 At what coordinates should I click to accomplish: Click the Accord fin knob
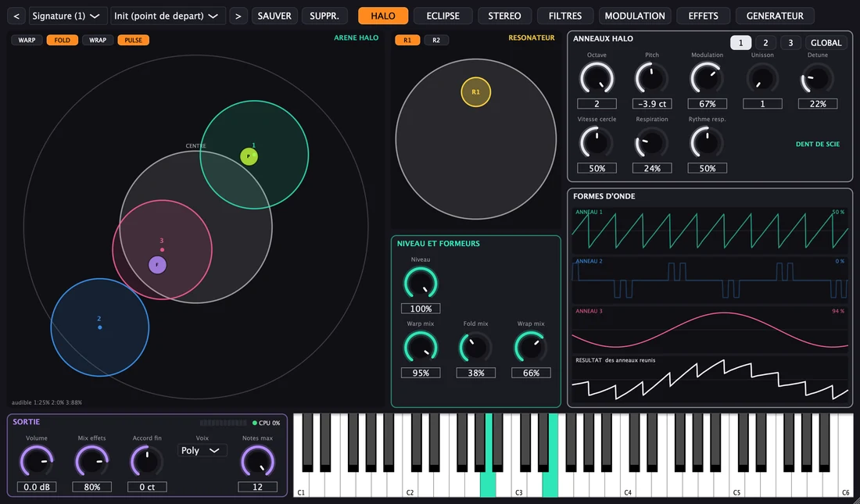pos(147,462)
